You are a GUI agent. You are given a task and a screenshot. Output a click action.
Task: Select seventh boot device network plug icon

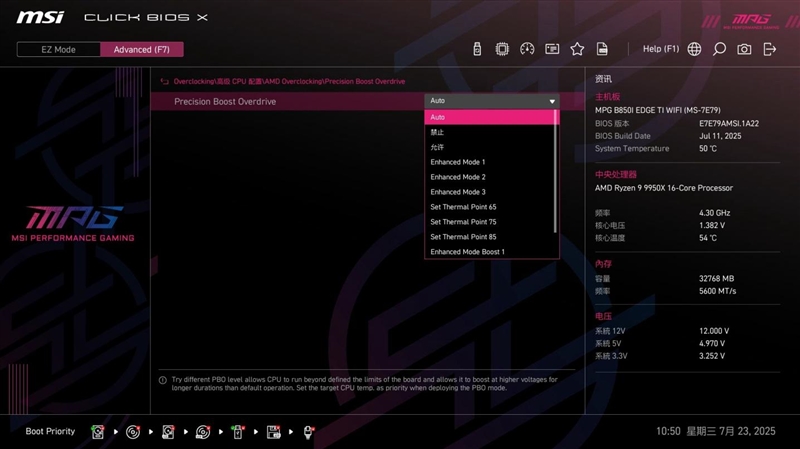click(308, 432)
